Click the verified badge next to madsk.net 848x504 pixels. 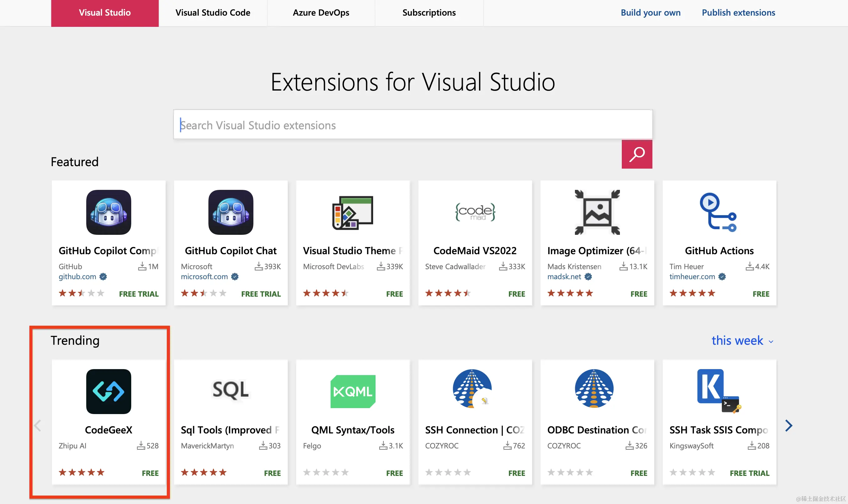(588, 277)
